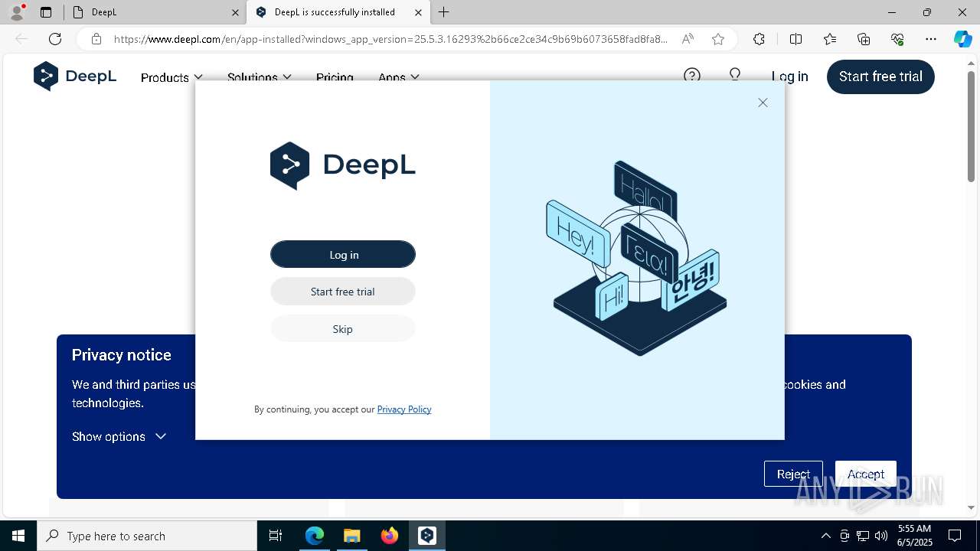Expand the Apps dropdown menu
The width and height of the screenshot is (980, 551).
[x=399, y=77]
